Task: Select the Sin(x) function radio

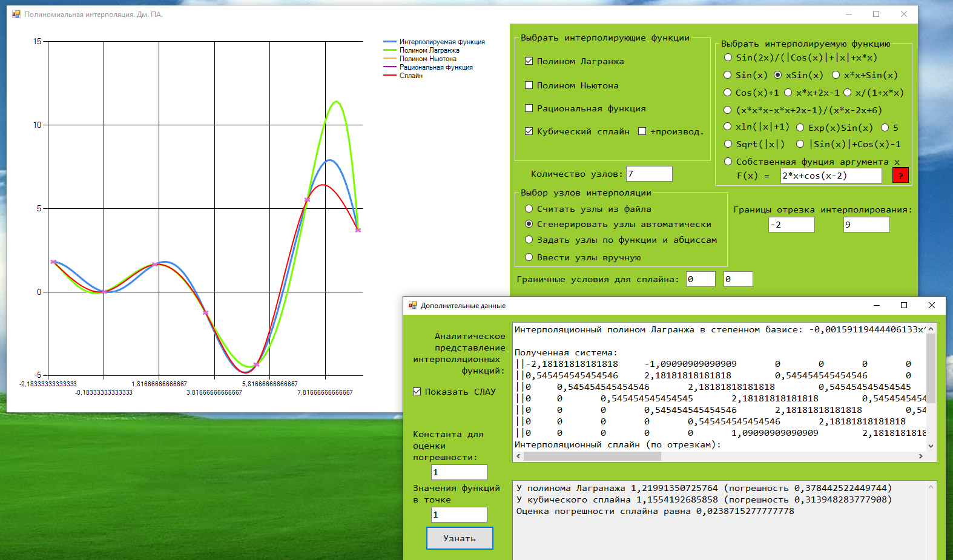Action: tap(728, 75)
